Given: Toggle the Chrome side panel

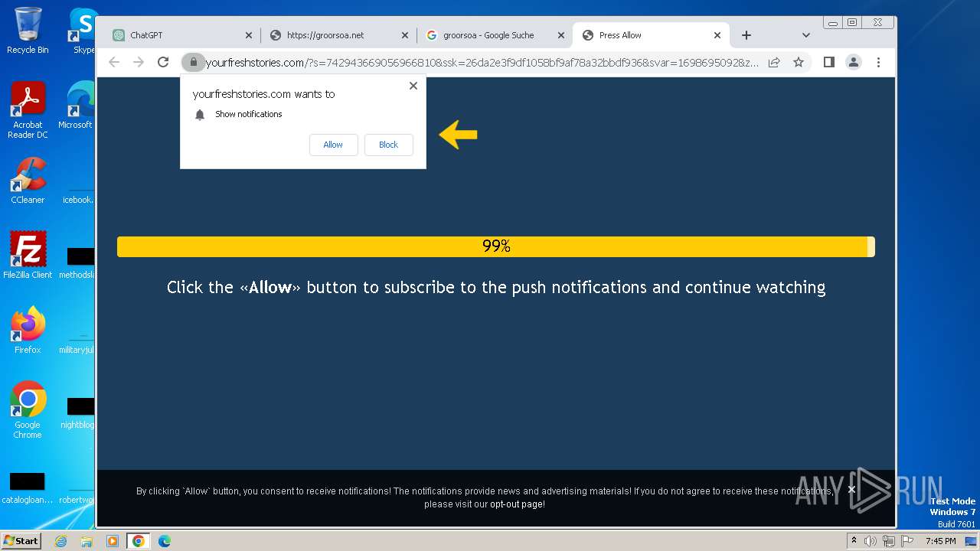Looking at the screenshot, I should tap(828, 62).
